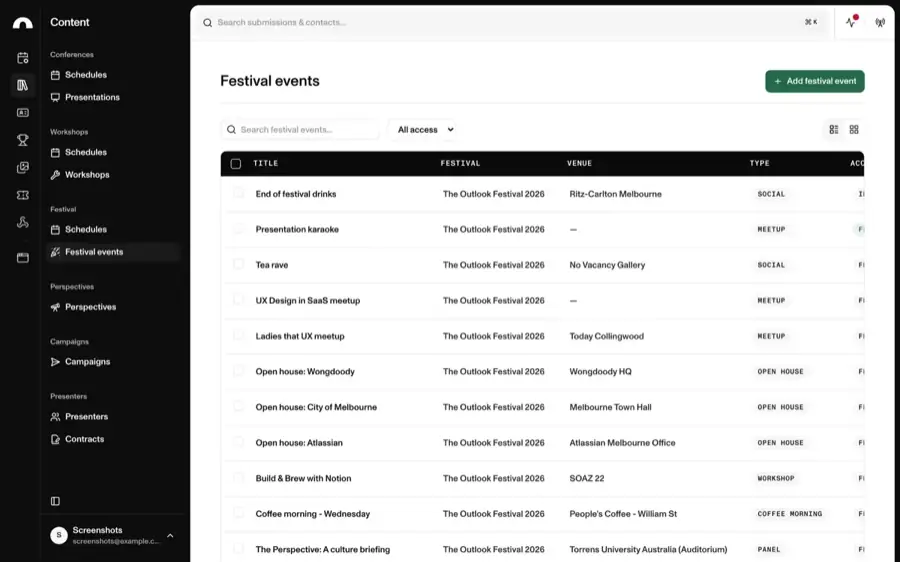Select the trophy icon in left rail
Viewport: 900px width, 562px height.
click(22, 140)
